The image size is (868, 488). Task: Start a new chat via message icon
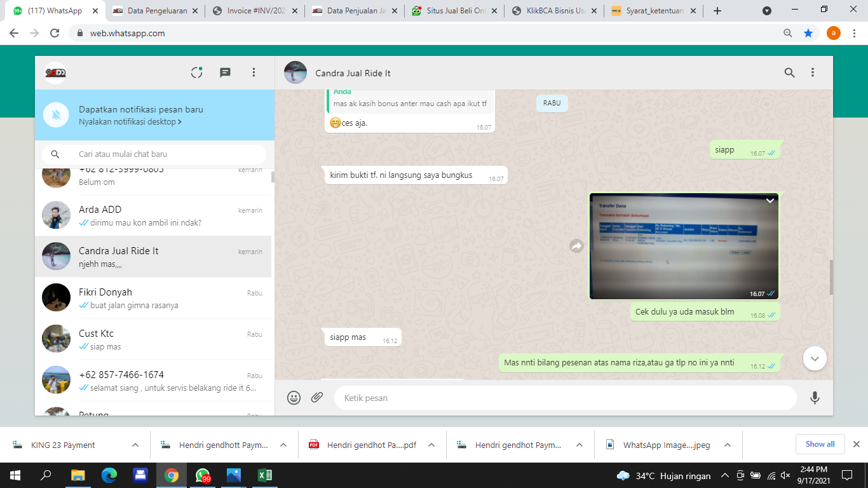click(x=225, y=72)
